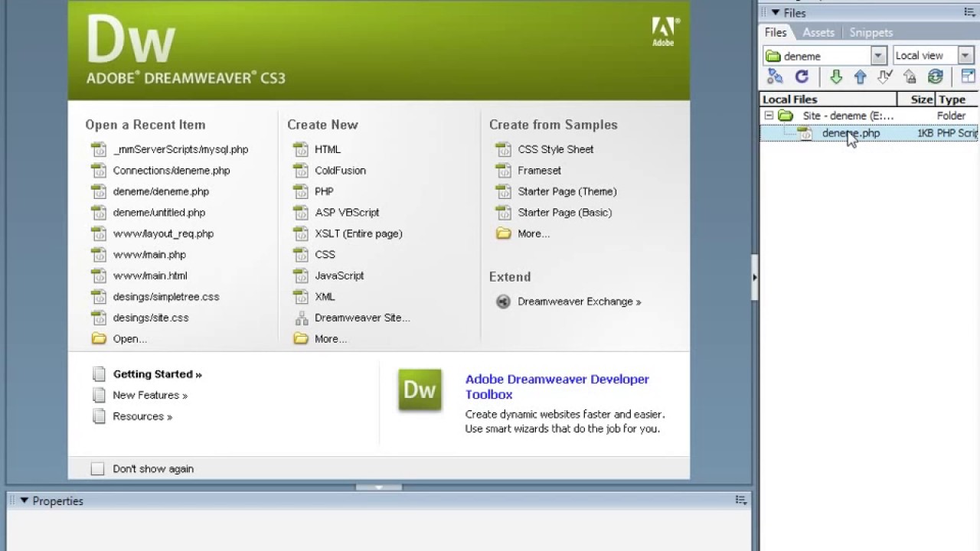Image resolution: width=980 pixels, height=551 pixels.
Task: Create a new JavaScript document
Action: pos(339,275)
